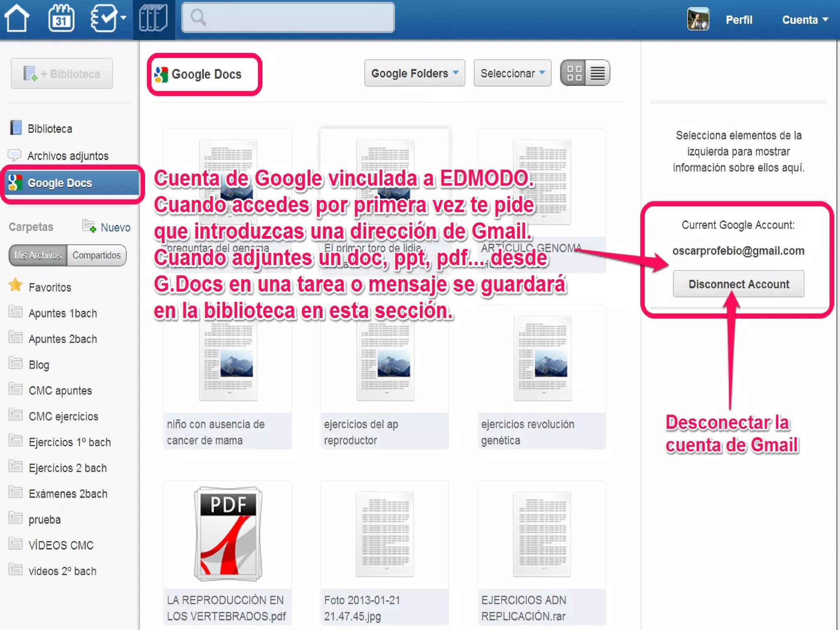Switch to Mis Archivos tab

click(38, 255)
